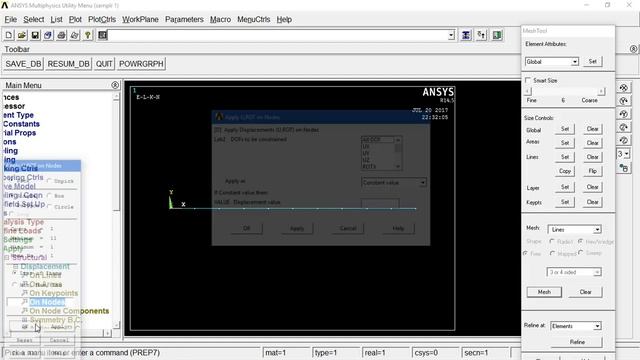Select the Mapped mesher radio button

[x=552, y=253]
